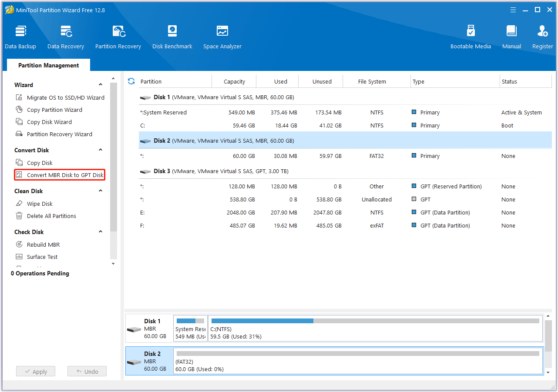
Task: Select the GPT Reserved Partition row
Action: tap(345, 186)
